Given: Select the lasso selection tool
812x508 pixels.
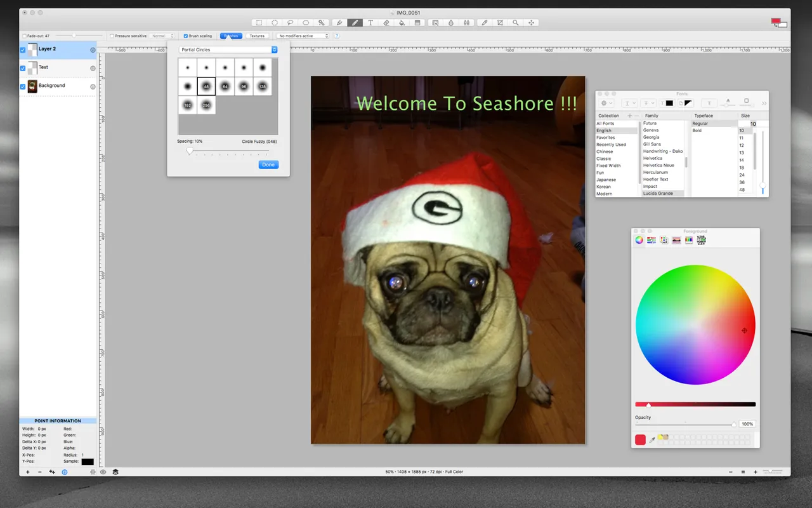Looking at the screenshot, I should click(291, 23).
